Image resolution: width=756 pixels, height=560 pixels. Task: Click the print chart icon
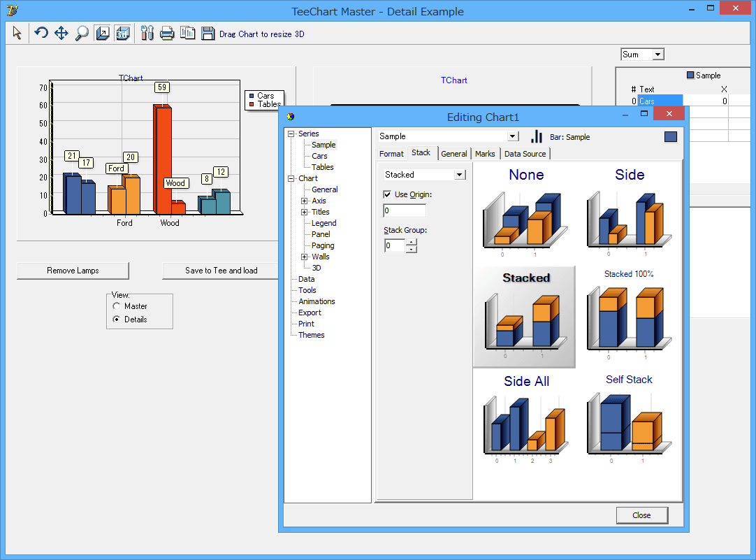[167, 34]
